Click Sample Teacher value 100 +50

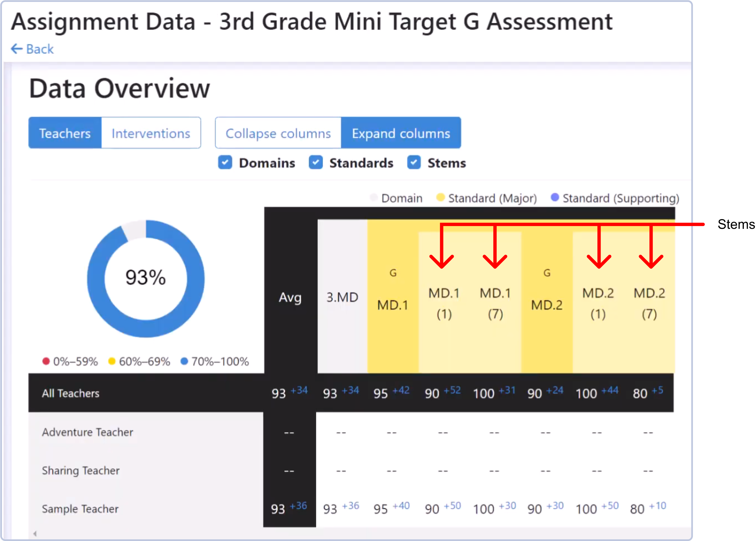click(597, 508)
